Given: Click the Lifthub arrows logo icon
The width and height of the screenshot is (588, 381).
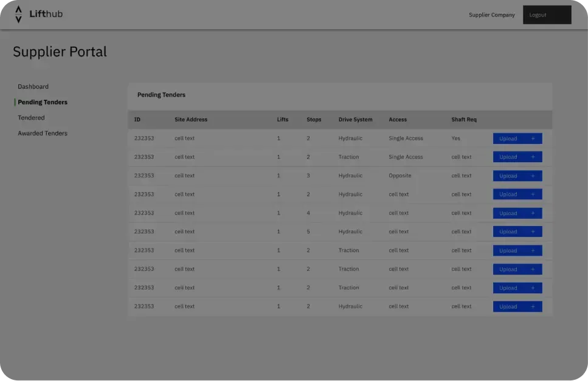Looking at the screenshot, I should [x=18, y=14].
